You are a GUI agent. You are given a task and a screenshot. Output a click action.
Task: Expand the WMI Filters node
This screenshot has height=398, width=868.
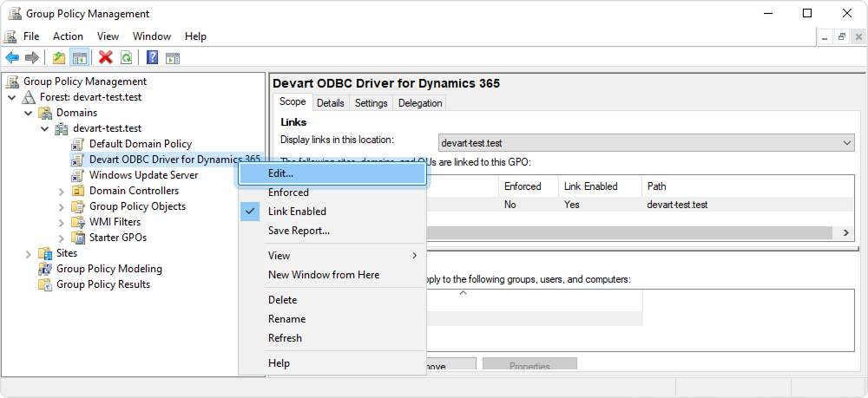coord(62,222)
